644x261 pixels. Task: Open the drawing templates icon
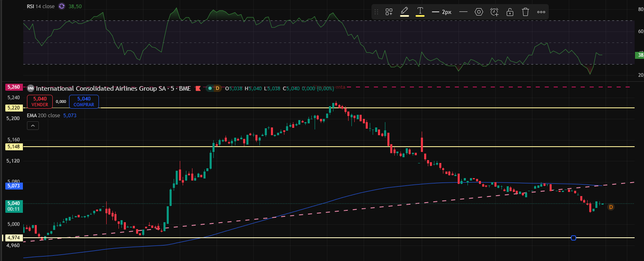(389, 12)
